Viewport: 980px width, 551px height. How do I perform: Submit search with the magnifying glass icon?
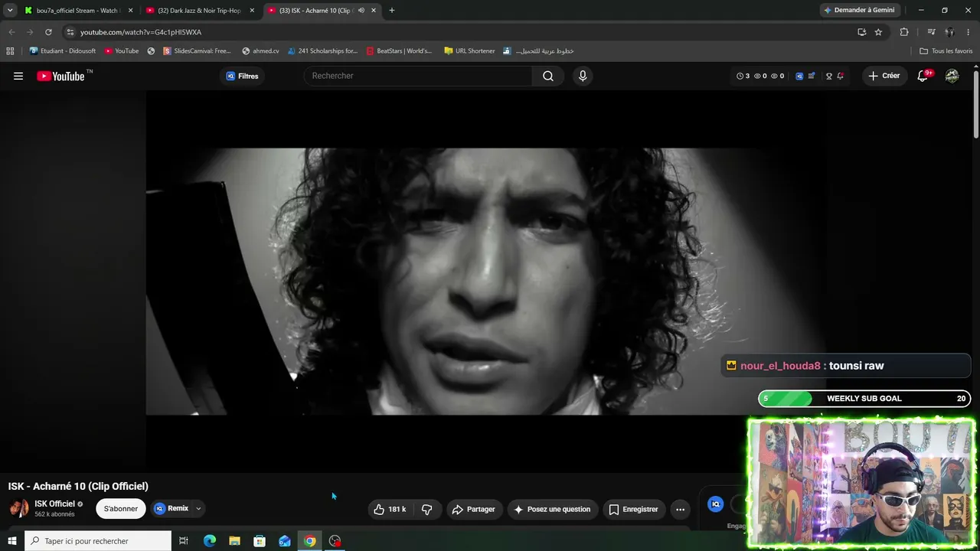point(548,76)
